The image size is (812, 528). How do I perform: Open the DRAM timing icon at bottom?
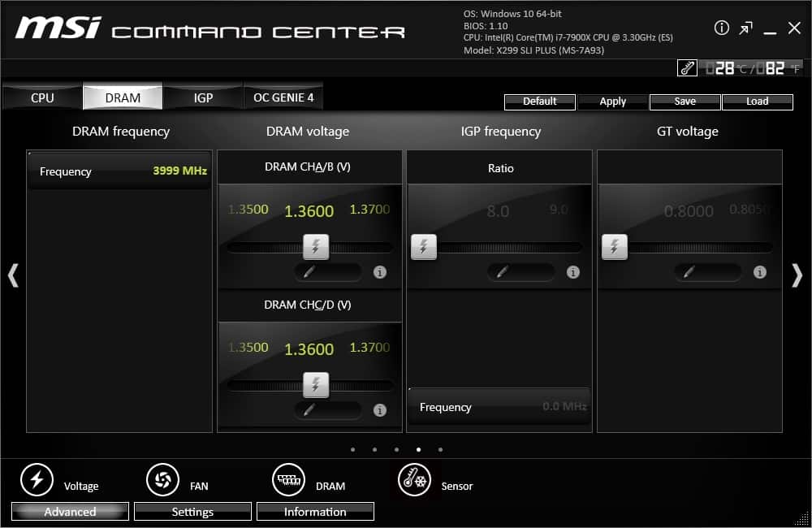(x=288, y=480)
